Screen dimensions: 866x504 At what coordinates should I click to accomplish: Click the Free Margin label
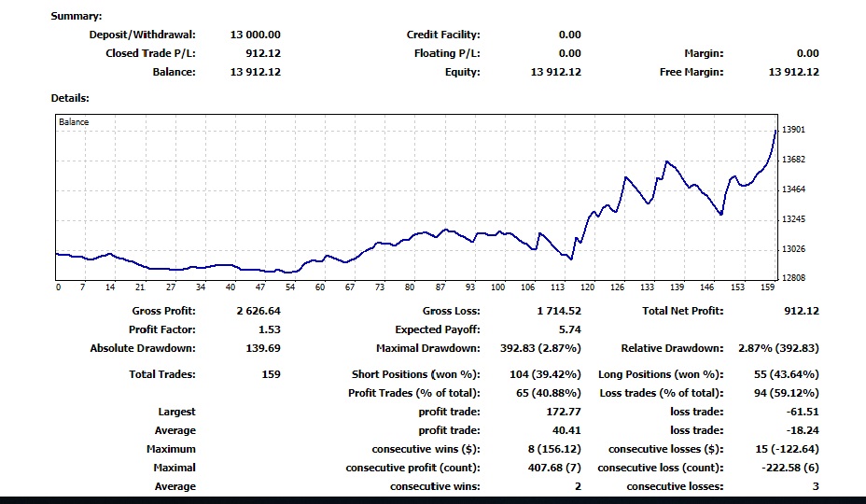coord(691,72)
